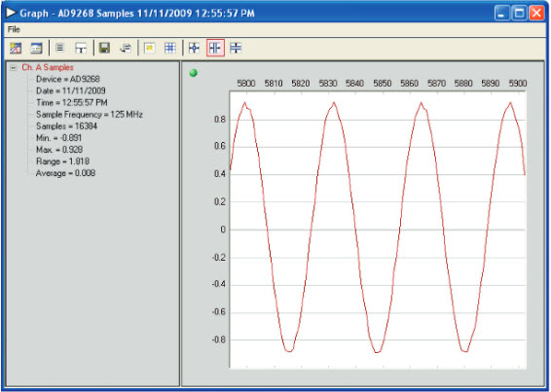Select the vertical zoom icon

click(236, 48)
